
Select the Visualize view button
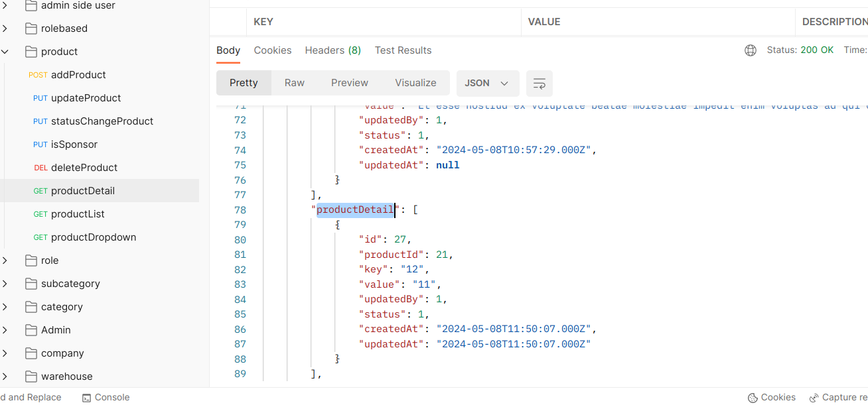415,83
